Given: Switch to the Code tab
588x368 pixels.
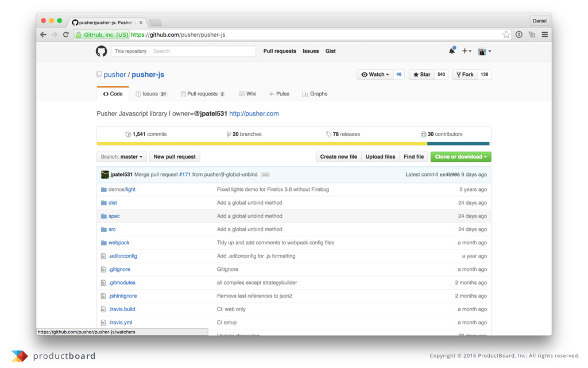Looking at the screenshot, I should pos(113,94).
